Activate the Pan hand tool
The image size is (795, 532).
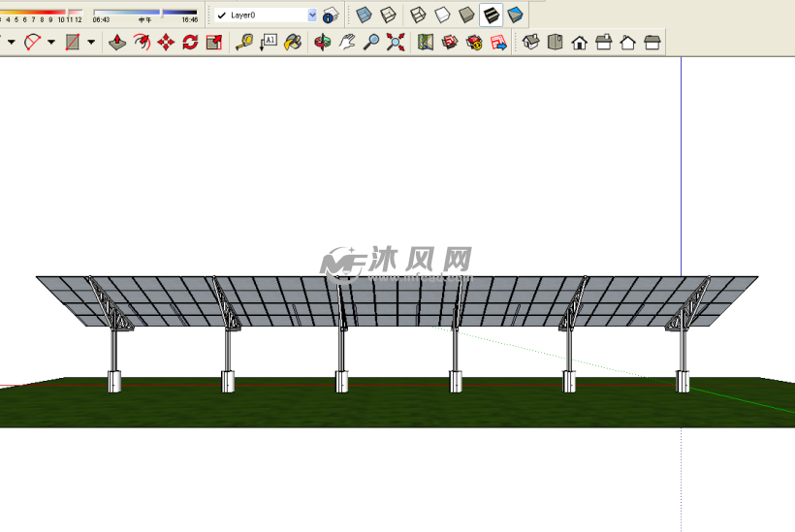[x=347, y=42]
